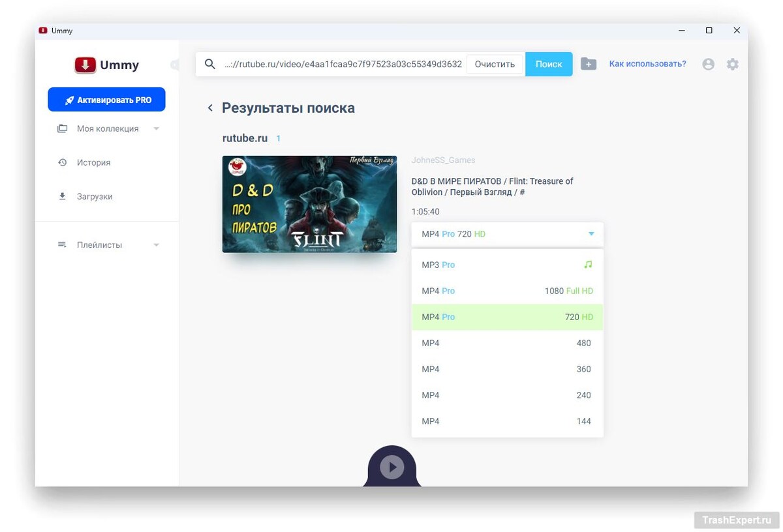The image size is (783, 532).
Task: Select MP4 Pro 1080 Full HD option
Action: click(x=508, y=291)
